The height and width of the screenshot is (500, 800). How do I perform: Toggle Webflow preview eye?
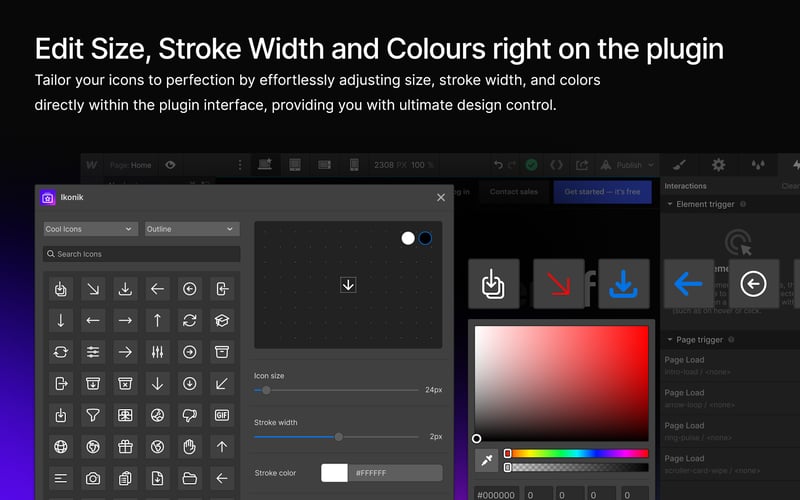(x=170, y=165)
